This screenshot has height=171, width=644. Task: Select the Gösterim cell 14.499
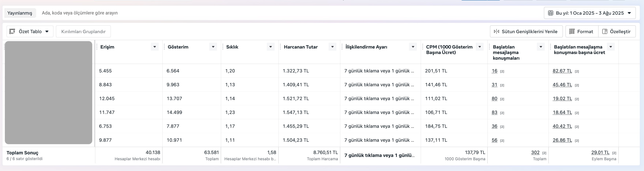[174, 112]
